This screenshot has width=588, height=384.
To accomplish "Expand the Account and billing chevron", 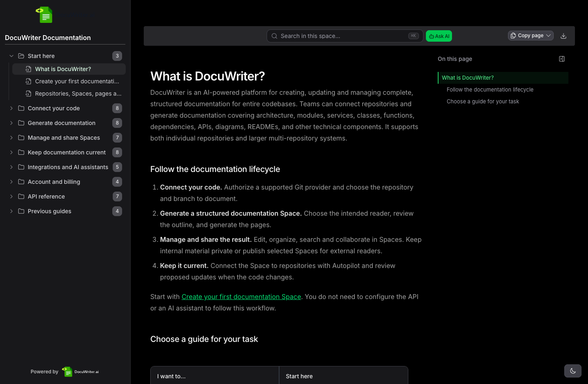I will tap(11, 182).
